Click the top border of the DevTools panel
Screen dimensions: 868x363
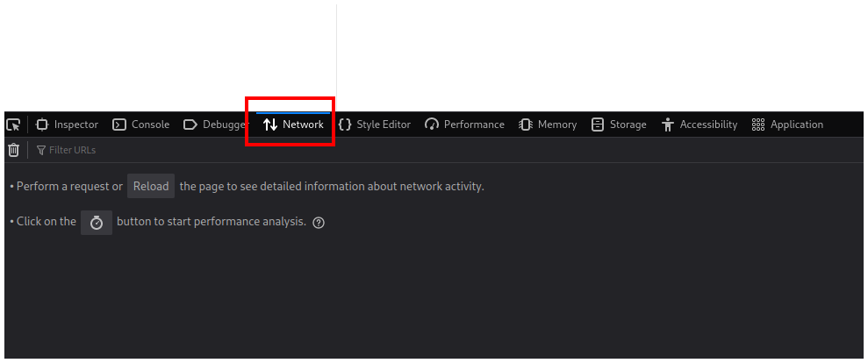click(x=570, y=111)
